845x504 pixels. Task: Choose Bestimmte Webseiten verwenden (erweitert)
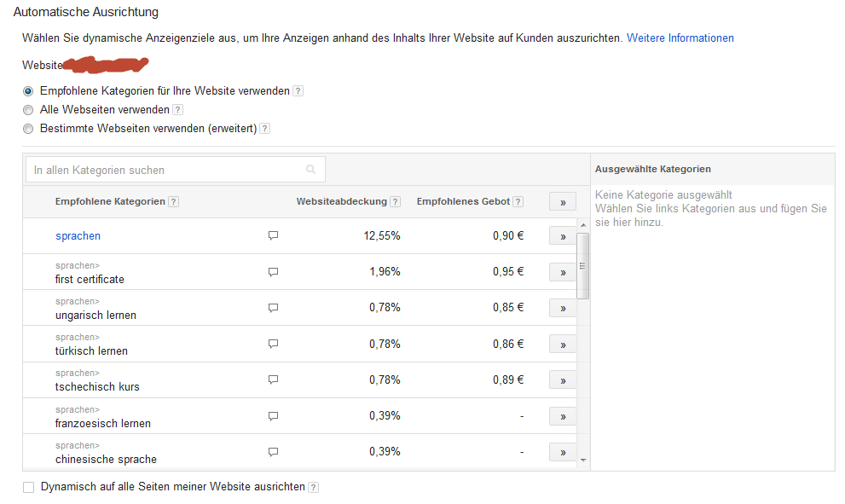(x=28, y=129)
